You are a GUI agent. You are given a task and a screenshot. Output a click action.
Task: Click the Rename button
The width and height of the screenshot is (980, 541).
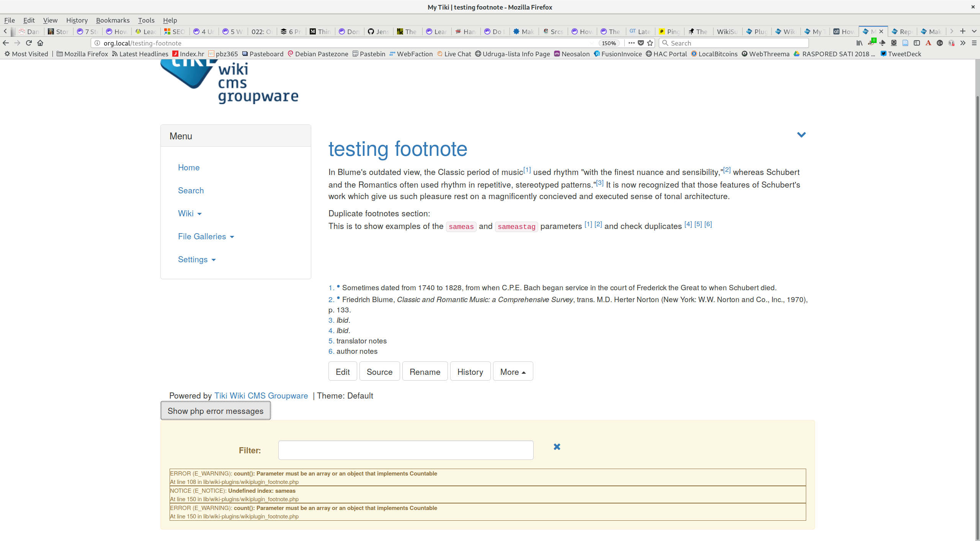click(x=425, y=371)
